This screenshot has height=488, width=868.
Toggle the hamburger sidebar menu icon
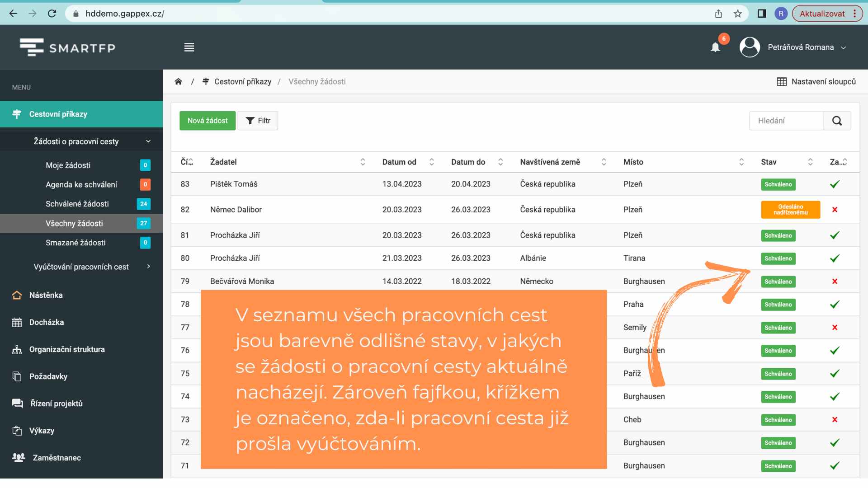click(x=189, y=47)
